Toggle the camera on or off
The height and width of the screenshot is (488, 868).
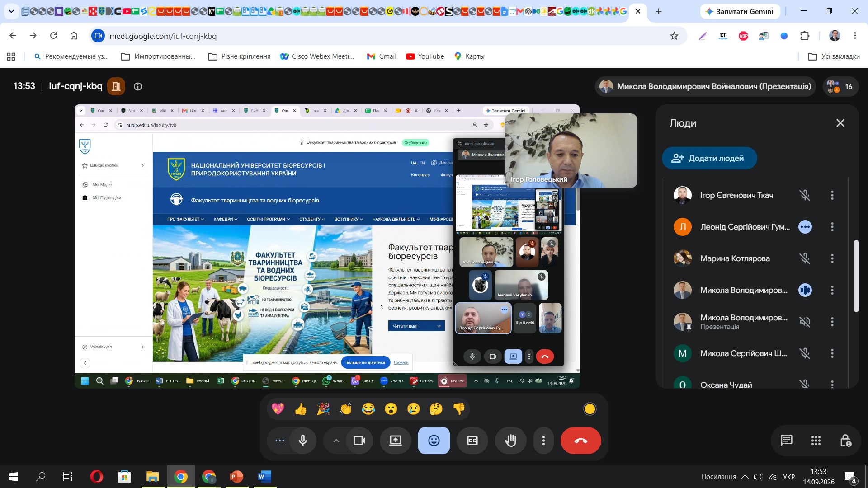click(359, 441)
